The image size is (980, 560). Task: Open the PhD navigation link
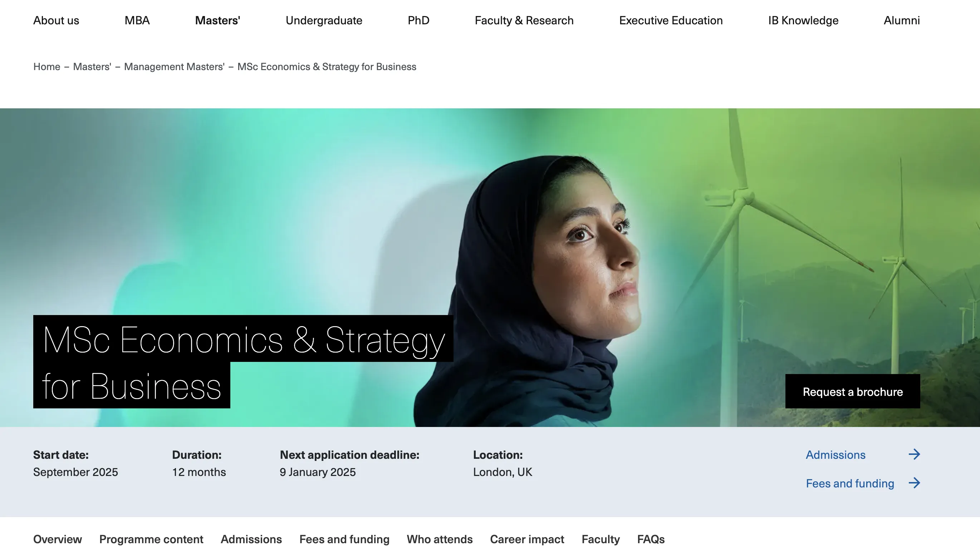(x=418, y=20)
